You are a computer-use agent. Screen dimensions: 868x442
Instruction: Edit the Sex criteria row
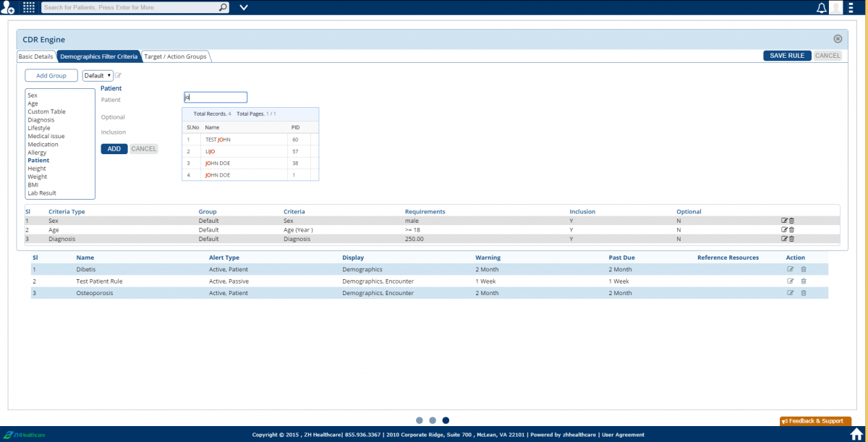click(x=784, y=221)
